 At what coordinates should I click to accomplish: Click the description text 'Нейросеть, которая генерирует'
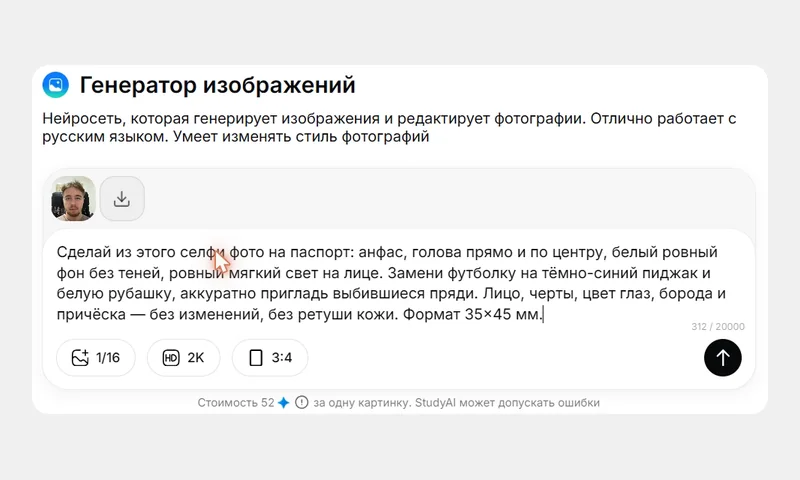[x=160, y=118]
